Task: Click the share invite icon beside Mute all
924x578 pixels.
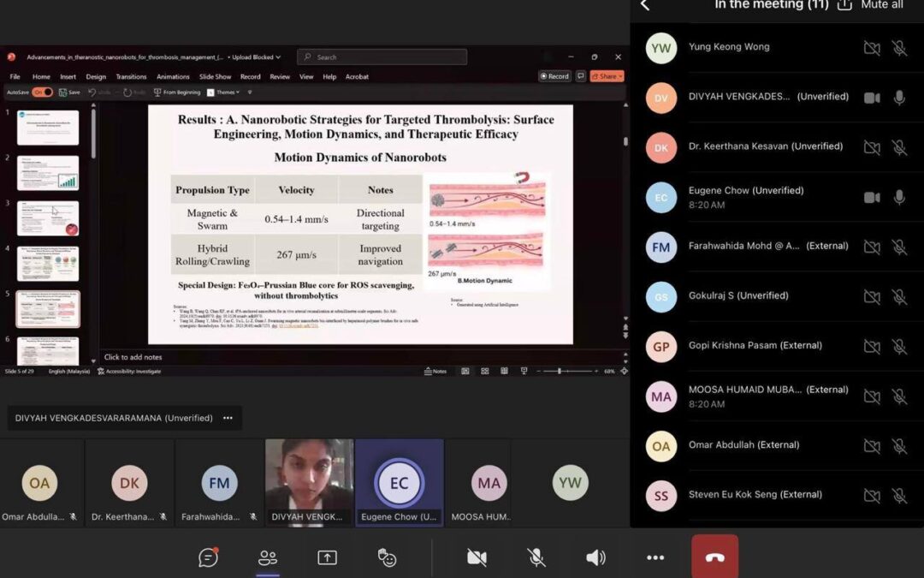Action: 844,5
